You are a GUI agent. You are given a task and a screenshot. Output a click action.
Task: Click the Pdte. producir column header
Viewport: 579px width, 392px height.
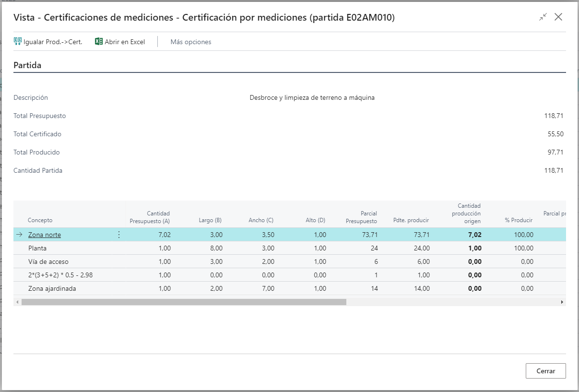[411, 220]
